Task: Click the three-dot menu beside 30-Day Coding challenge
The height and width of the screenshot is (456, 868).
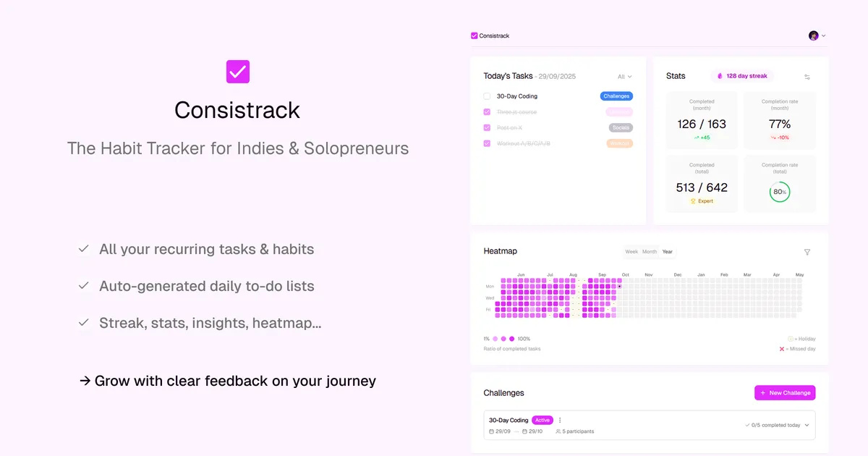Action: (560, 420)
